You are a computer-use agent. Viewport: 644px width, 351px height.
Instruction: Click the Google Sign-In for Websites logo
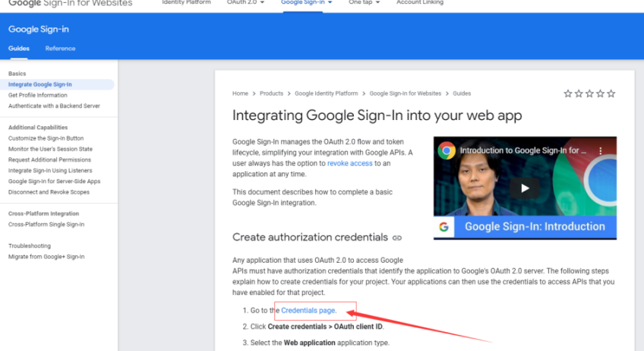(x=70, y=3)
